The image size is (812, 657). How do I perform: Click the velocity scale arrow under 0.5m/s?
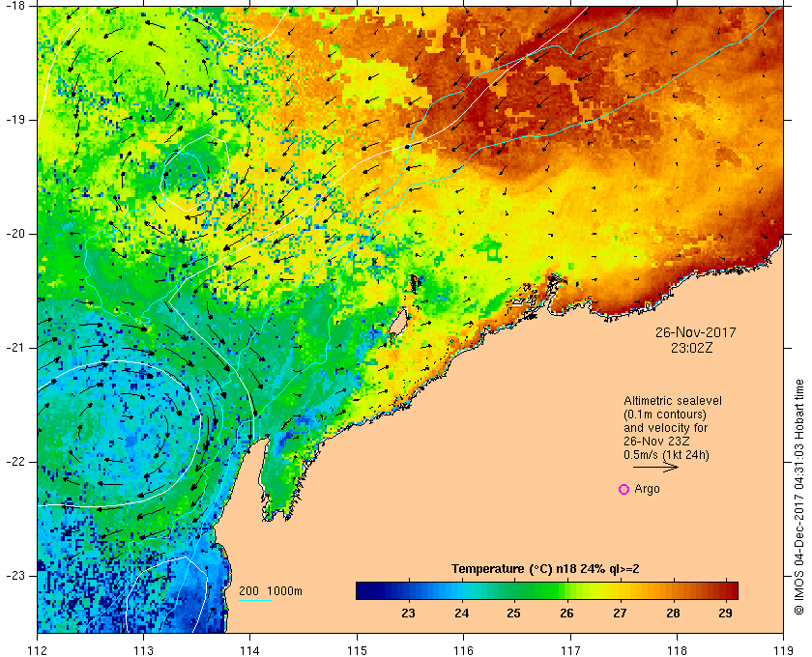click(x=655, y=467)
